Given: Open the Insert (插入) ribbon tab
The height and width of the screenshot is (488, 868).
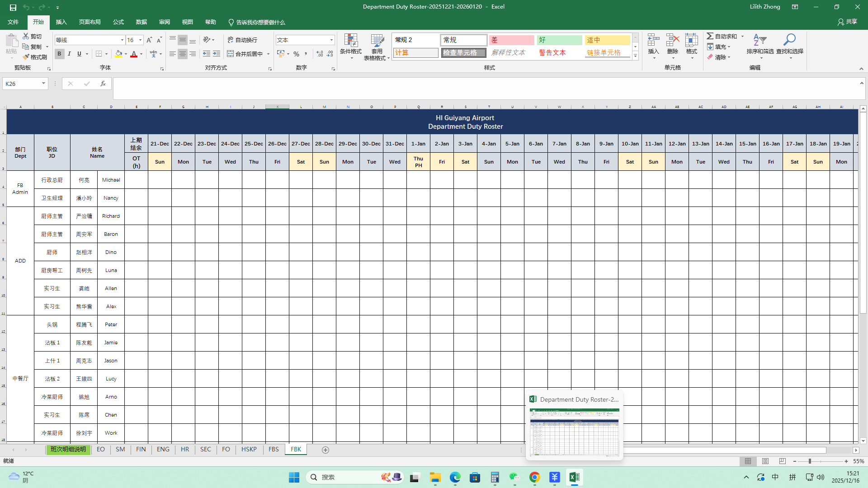Looking at the screenshot, I should click(x=61, y=22).
